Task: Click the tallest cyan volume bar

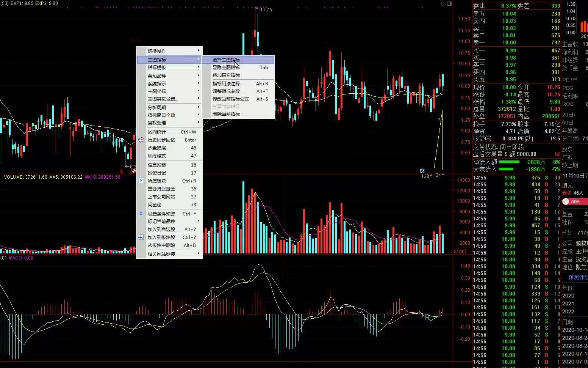Action: [243, 217]
